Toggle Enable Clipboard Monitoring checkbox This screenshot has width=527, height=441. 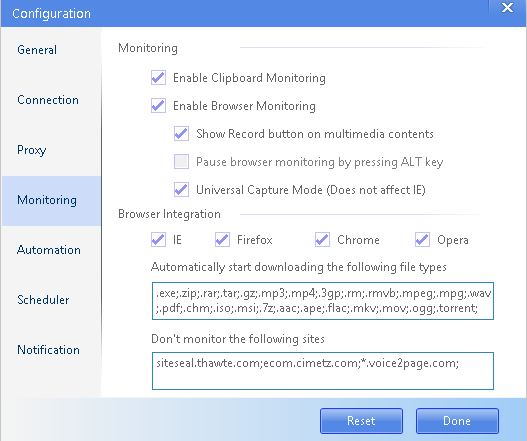158,78
